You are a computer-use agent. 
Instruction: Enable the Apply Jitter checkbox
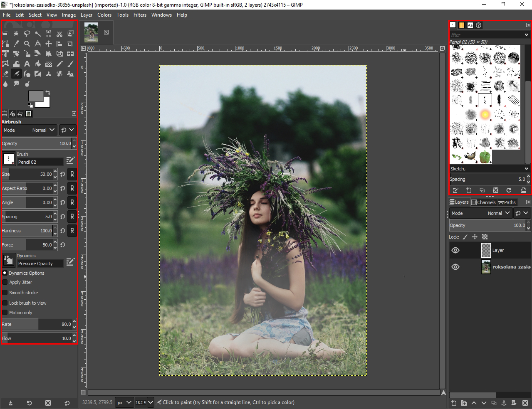[5, 282]
